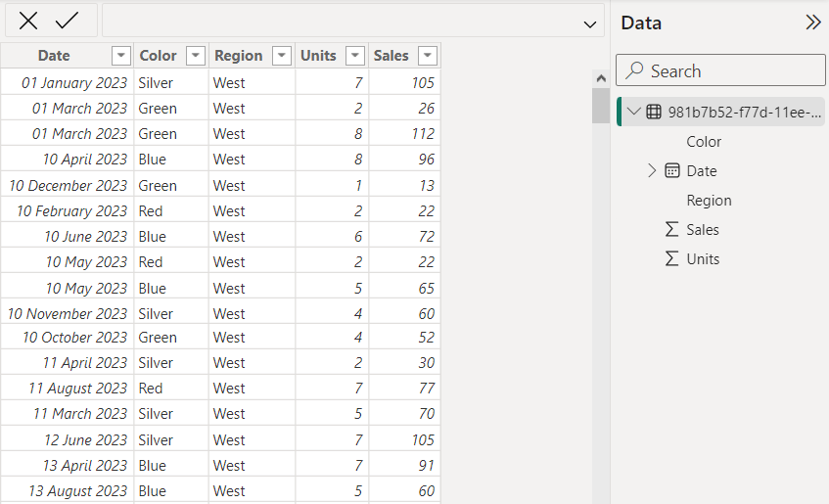Click the calendar icon next to Date field
Image resolution: width=829 pixels, height=504 pixels.
point(672,170)
